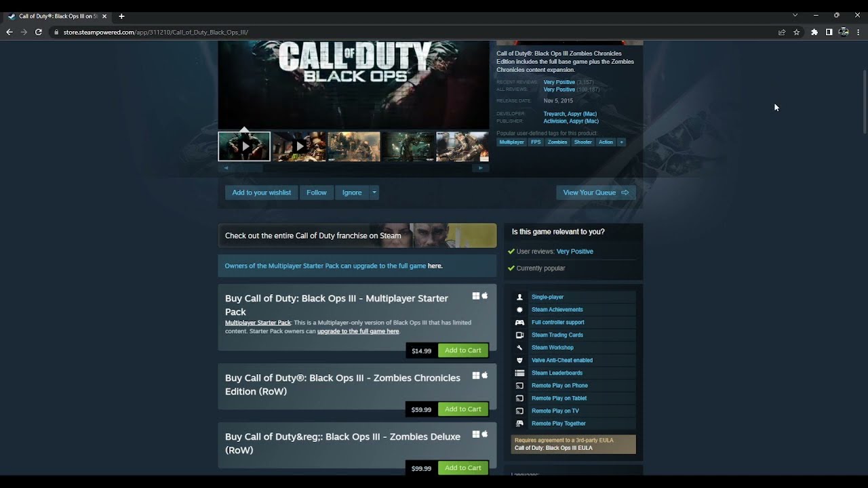Open the Activision publisher link
Screen dimensions: 868x488
coord(555,121)
